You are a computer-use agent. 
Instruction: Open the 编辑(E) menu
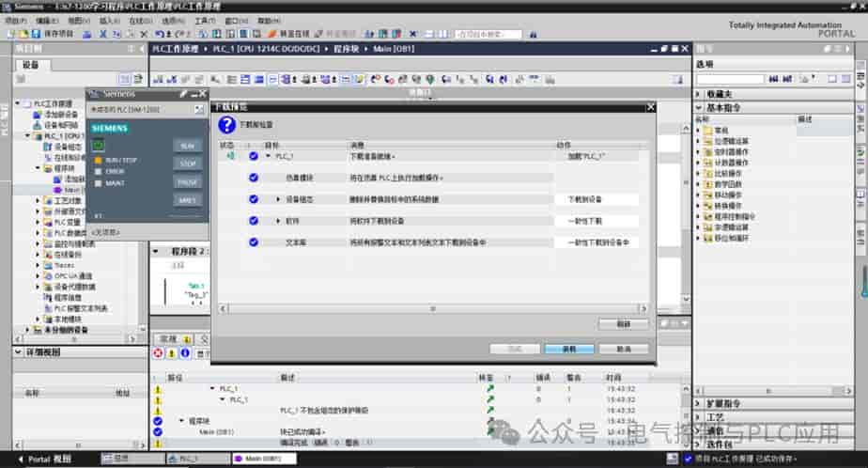point(47,21)
